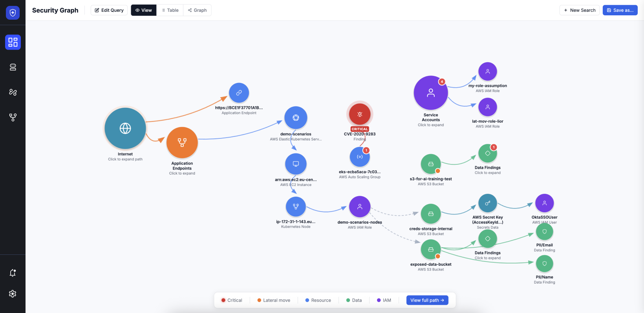This screenshot has height=313, width=644.
Task: Toggle the Data legend filter
Action: 354,300
